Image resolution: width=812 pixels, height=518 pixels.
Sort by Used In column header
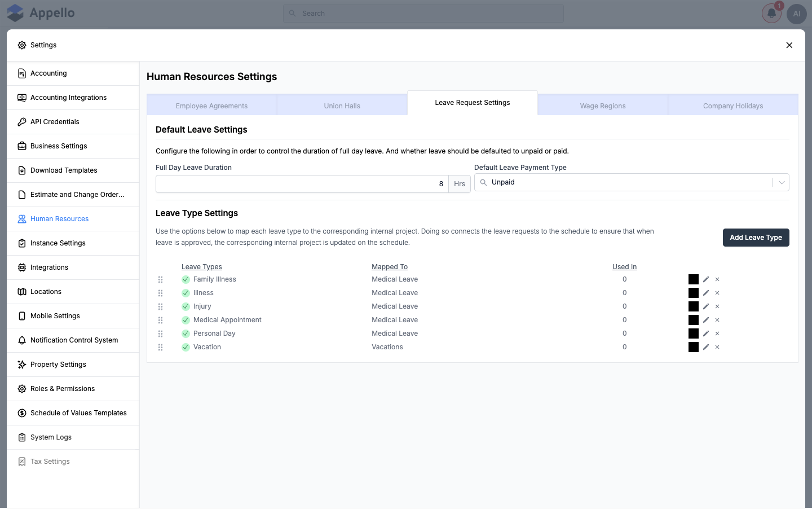click(625, 267)
